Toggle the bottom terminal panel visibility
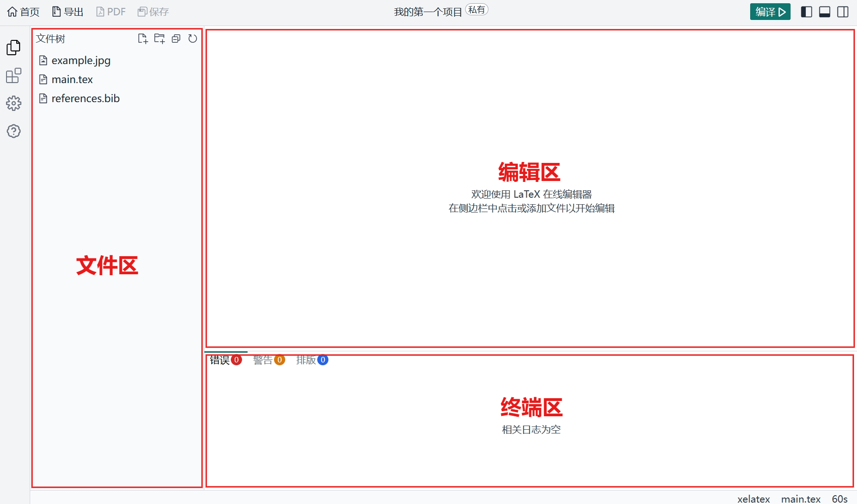 coord(824,12)
